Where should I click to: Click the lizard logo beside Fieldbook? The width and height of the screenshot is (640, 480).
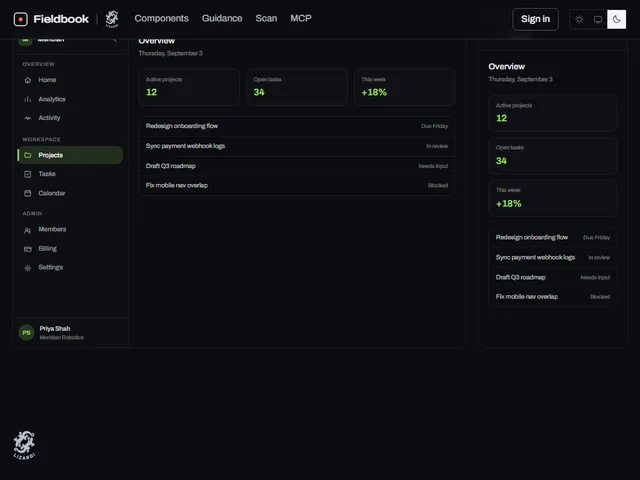click(112, 19)
